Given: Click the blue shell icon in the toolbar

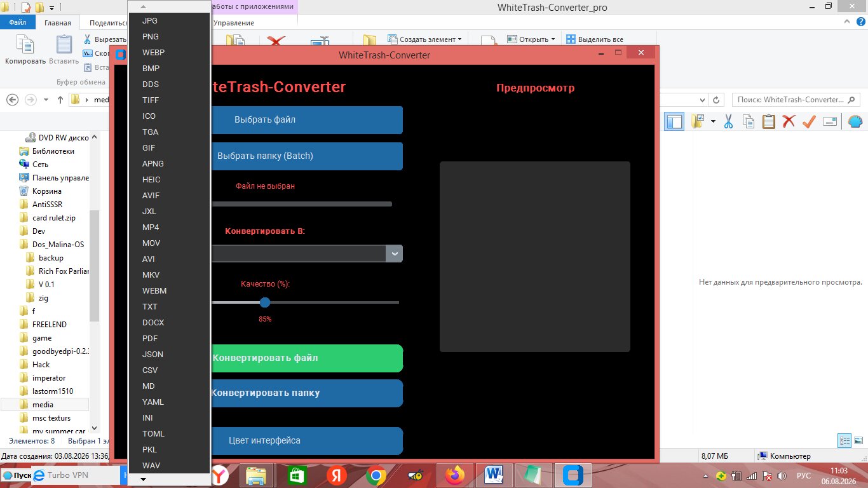Looking at the screenshot, I should tap(856, 121).
